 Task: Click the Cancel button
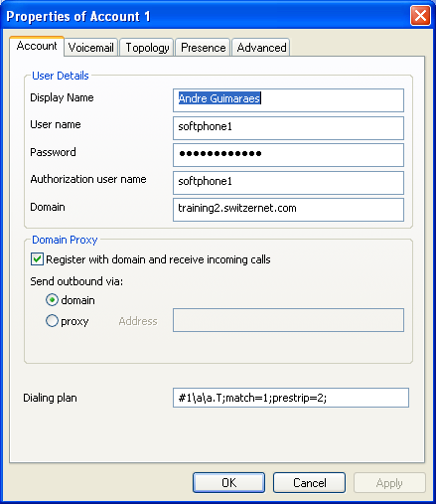pos(309,483)
